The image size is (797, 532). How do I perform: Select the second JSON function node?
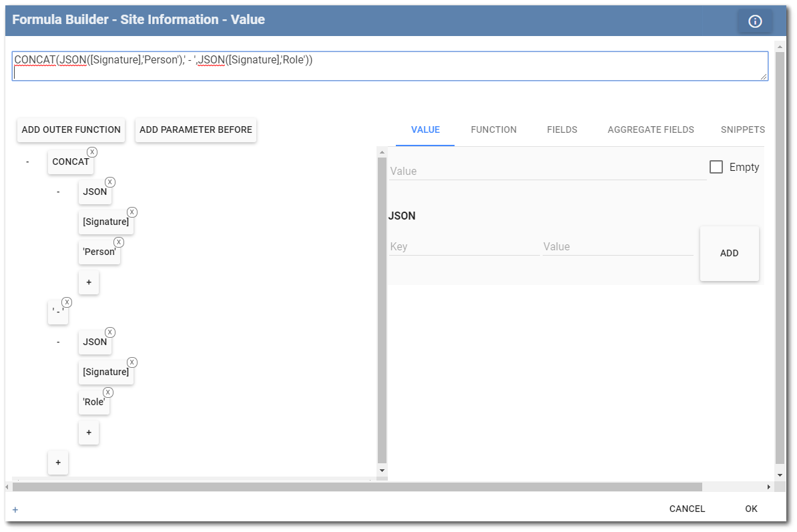coord(95,342)
